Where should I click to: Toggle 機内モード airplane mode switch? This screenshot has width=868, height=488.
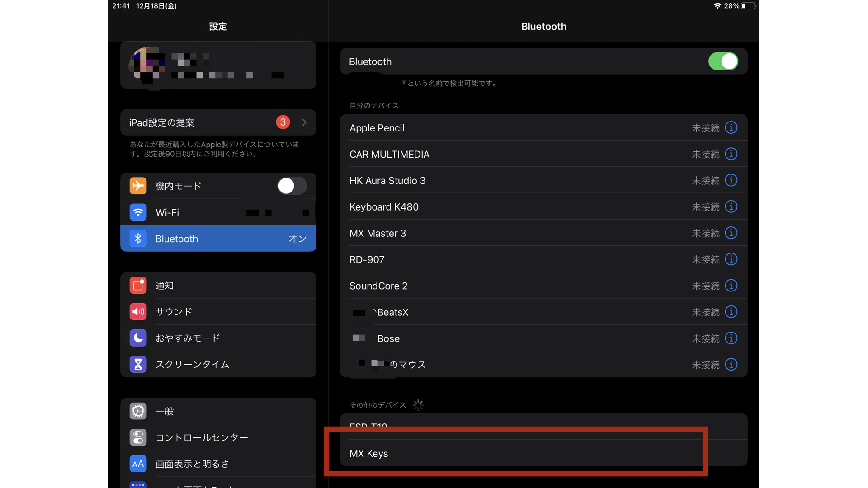292,186
